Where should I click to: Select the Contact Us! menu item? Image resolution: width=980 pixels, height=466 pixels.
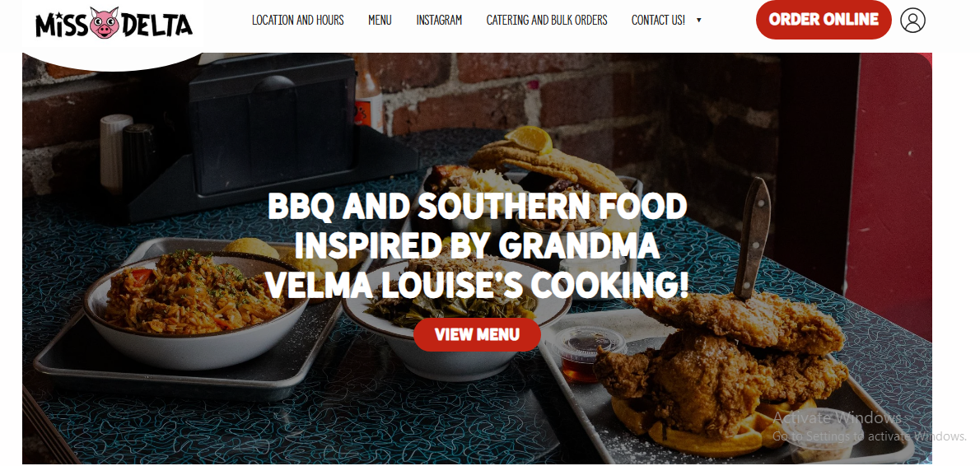coord(658,20)
